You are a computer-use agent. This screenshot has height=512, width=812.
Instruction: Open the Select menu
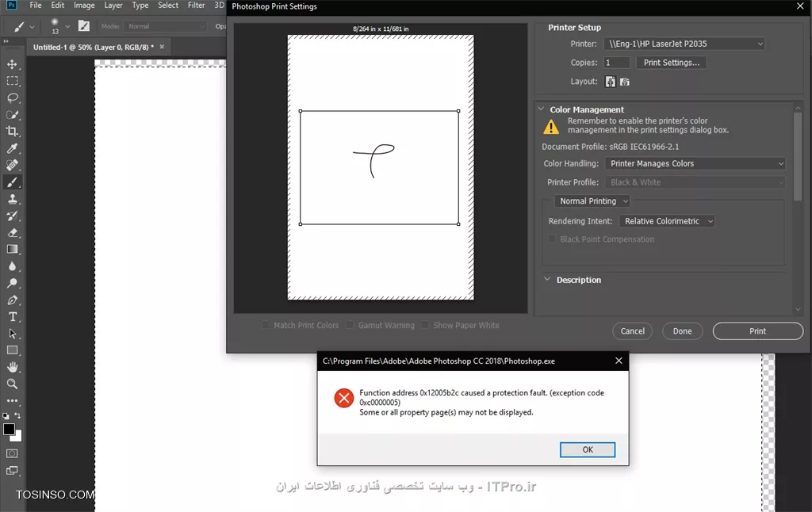(x=168, y=6)
